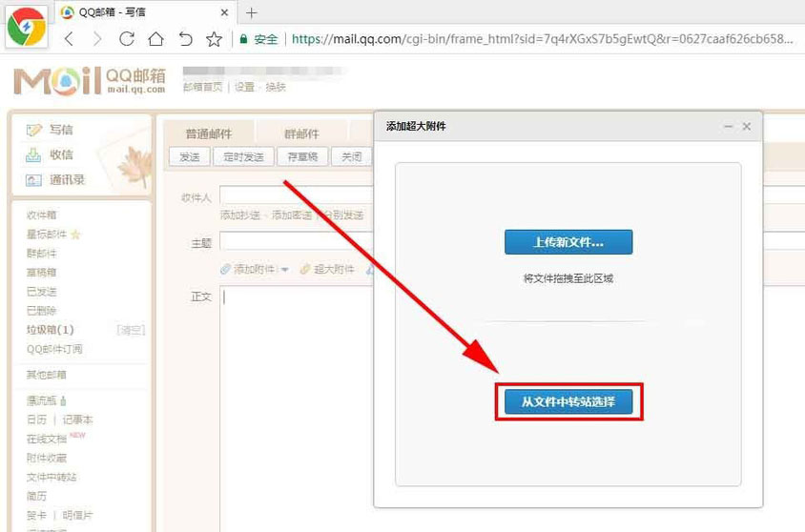Open 其他邮箱 in sidebar

(x=46, y=375)
